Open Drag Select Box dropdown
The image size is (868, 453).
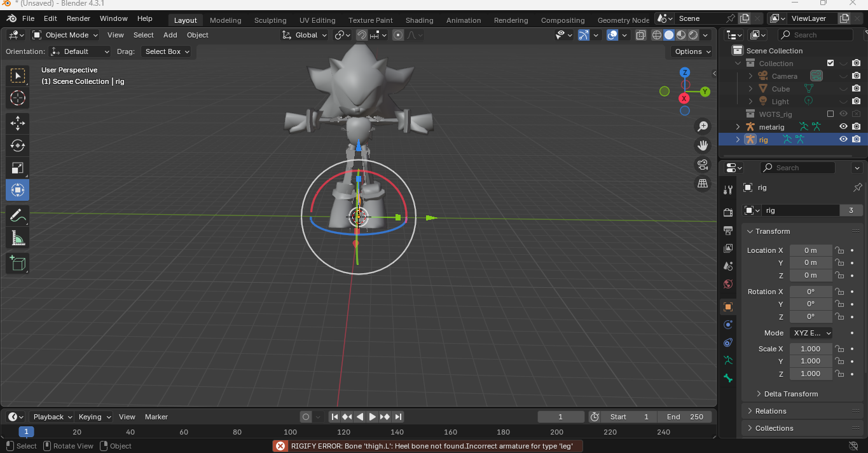click(x=165, y=51)
